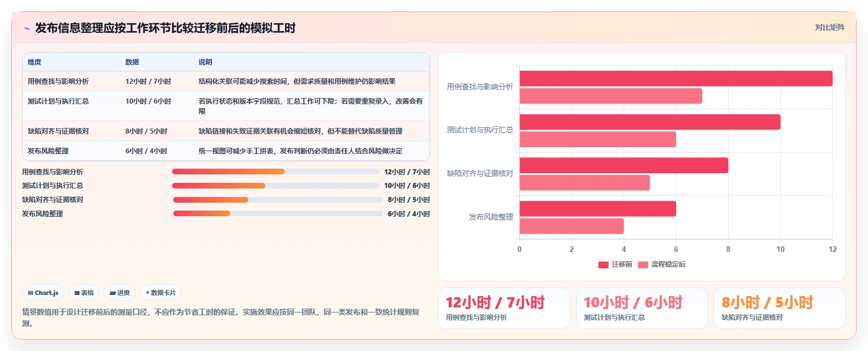868x351 pixels.
Task: Click the chart axis label 测试计划与执行汇总
Action: click(480, 130)
